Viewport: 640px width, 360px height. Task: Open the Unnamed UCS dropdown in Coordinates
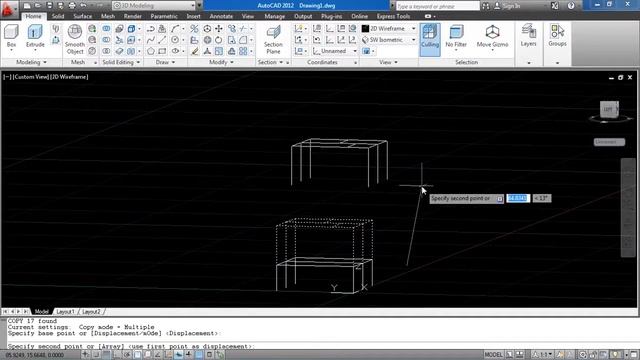pos(335,51)
